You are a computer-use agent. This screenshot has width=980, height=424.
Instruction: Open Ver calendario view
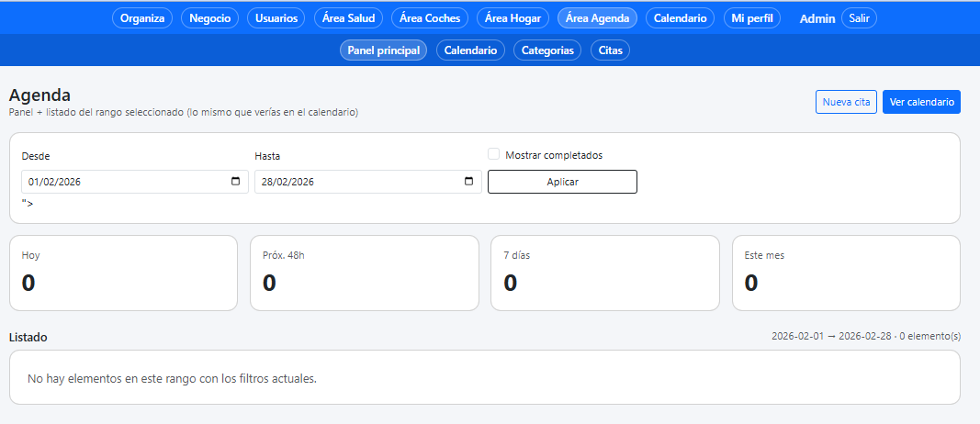tap(921, 102)
